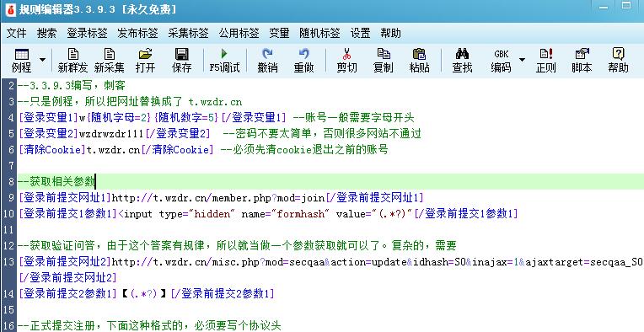Click the closing [/登录前提交网址1] tag

(374, 198)
